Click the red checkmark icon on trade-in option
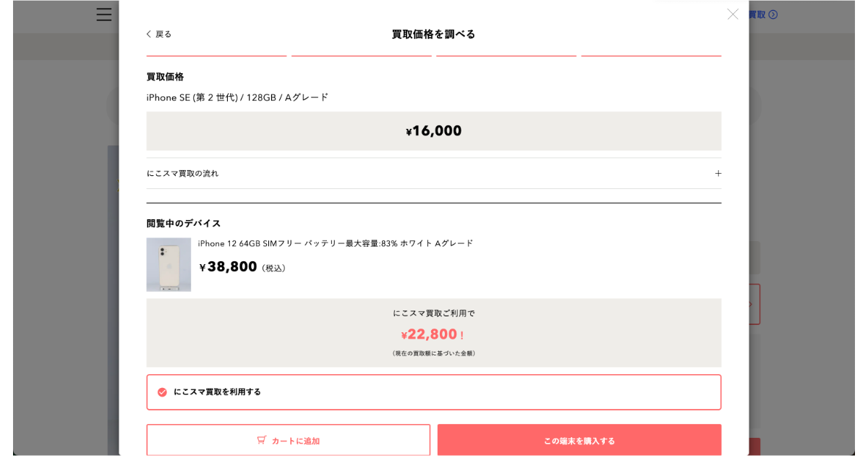This screenshot has height=456, width=868. (x=161, y=391)
